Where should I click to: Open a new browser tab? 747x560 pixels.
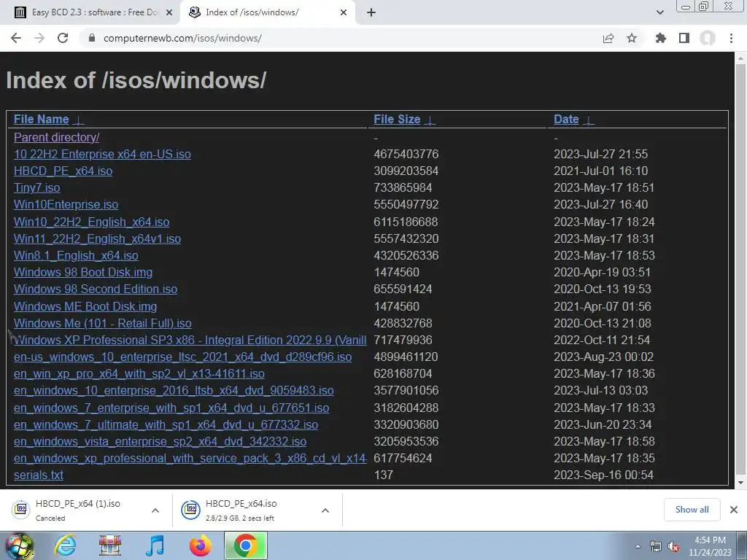[x=371, y=12]
